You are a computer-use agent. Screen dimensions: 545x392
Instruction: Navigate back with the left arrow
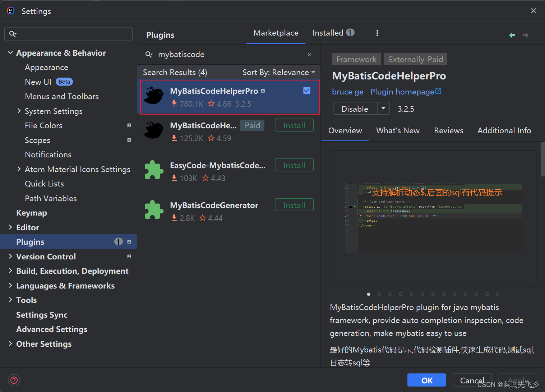(x=512, y=35)
